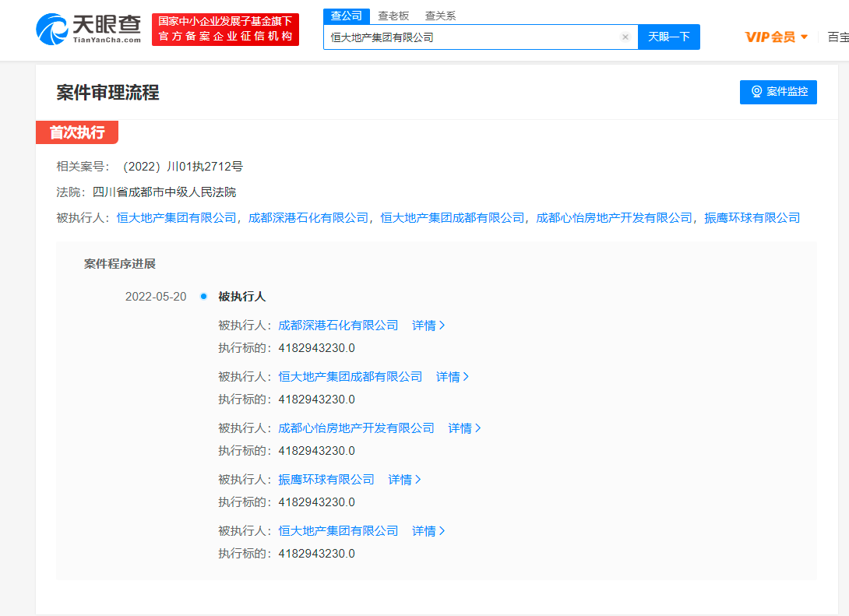Click the 天眼一下 search button
The image size is (849, 616).
(x=669, y=37)
